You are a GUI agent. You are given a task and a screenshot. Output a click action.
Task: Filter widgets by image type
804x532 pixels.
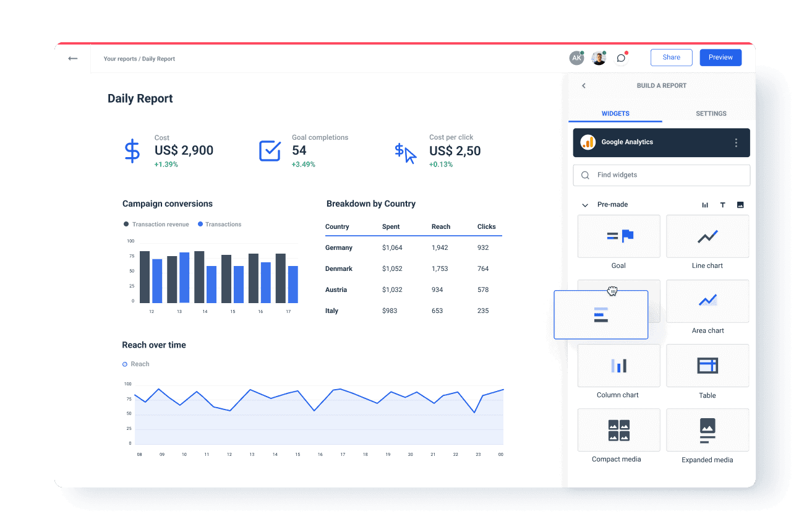[740, 204]
